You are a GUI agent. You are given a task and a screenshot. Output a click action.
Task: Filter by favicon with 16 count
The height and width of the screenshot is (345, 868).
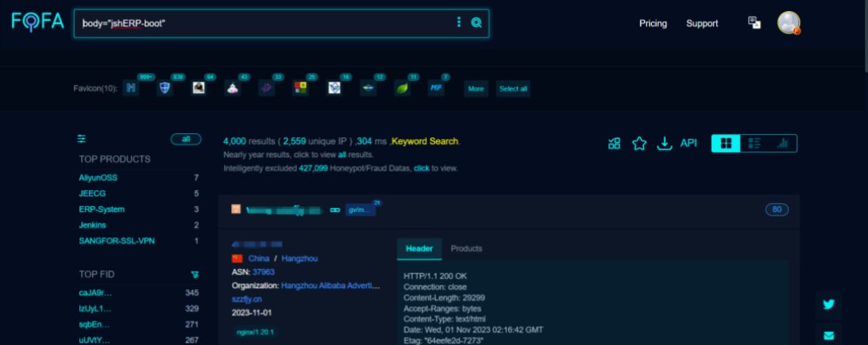[x=334, y=87]
